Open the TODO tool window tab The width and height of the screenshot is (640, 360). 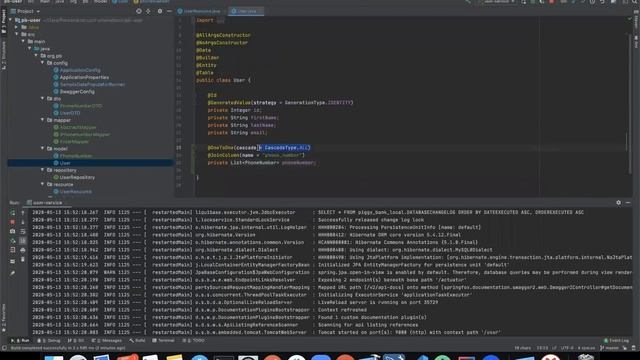point(193,340)
